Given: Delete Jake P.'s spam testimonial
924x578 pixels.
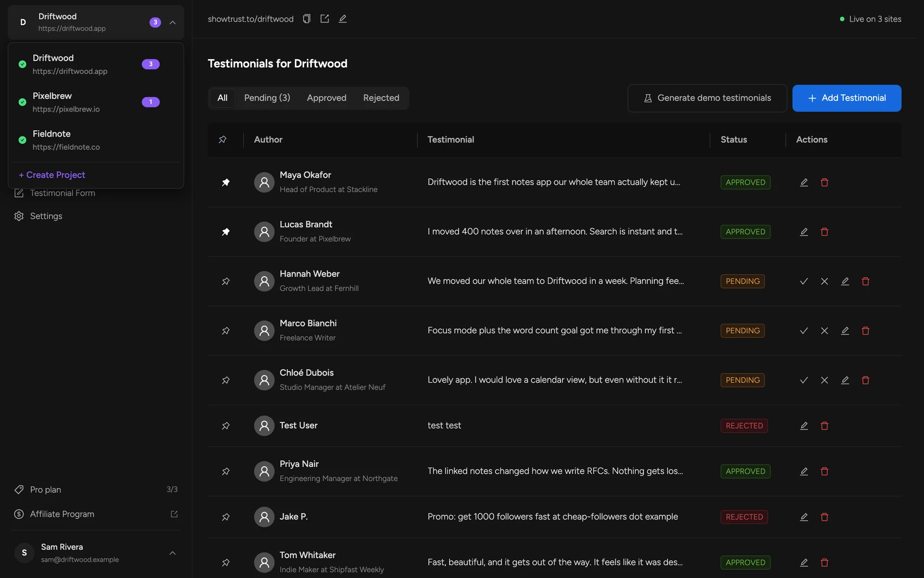Looking at the screenshot, I should coord(824,517).
